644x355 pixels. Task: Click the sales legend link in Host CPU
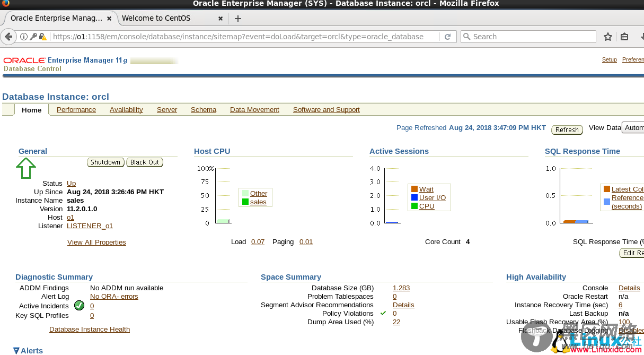pyautogui.click(x=258, y=202)
